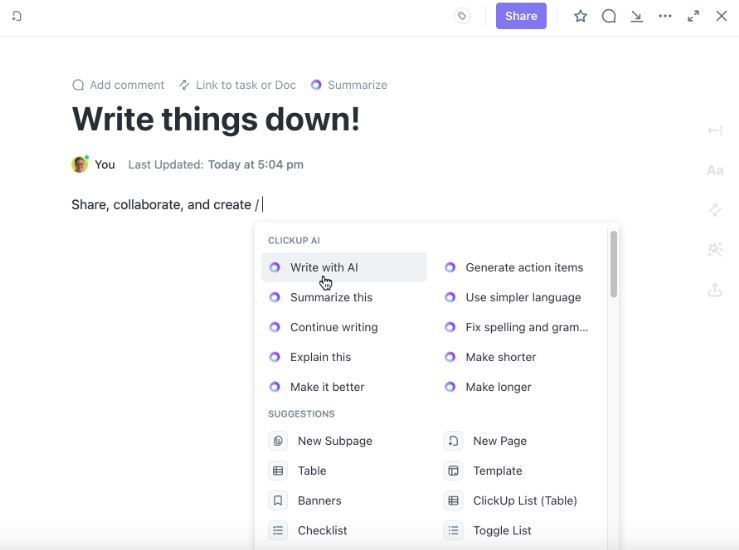
Task: Click the page icon at top left
Action: pos(16,16)
